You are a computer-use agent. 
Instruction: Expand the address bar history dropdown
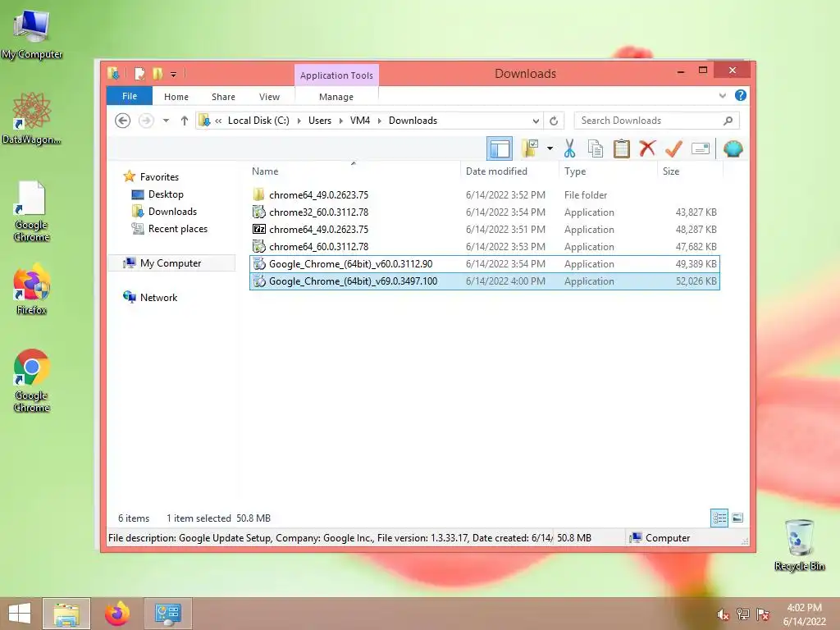click(x=536, y=121)
